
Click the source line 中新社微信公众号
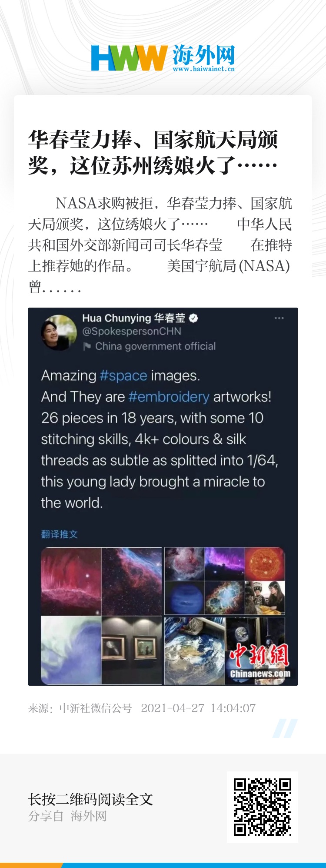pyautogui.click(x=95, y=708)
